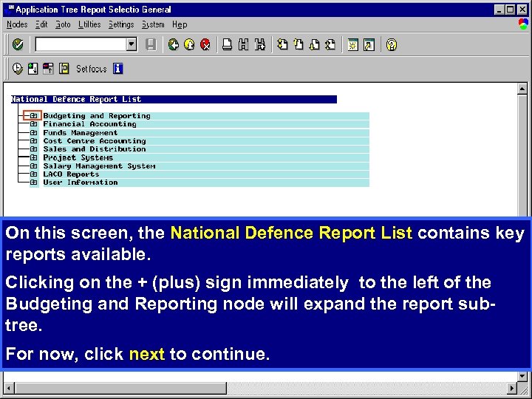Select the User Information label
The image size is (532, 399).
tap(81, 183)
